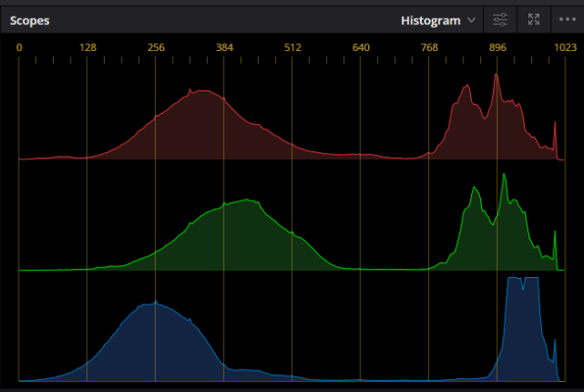Pick the 512 midpoint scale label
Screen dimensions: 584x392
293,47
